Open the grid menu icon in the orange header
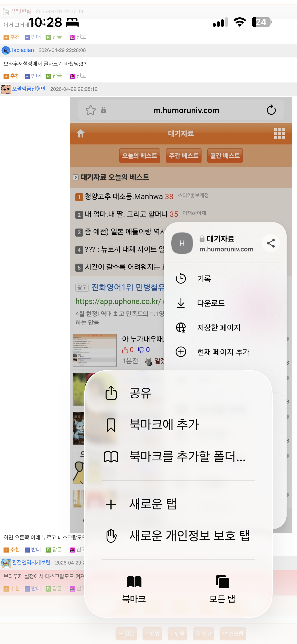 click(x=279, y=134)
